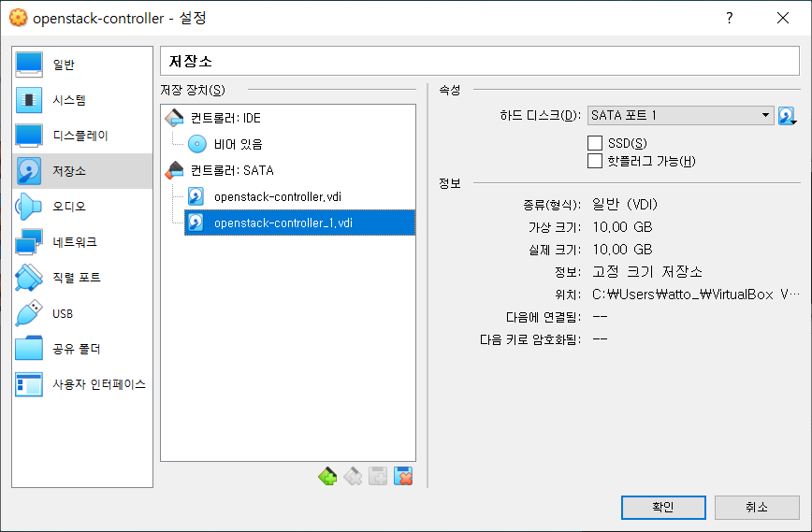
Task: Click the 확인 (OK) button
Action: [663, 507]
